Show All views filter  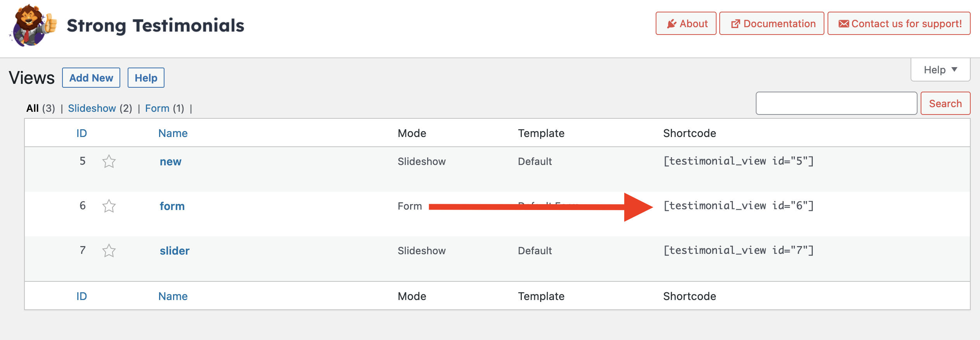point(33,108)
